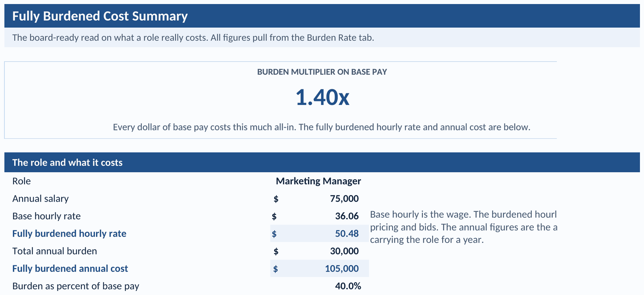Select the 'BURDEN MULTIPLIER ON BASE PAY' heading
644x295 pixels.
point(322,72)
